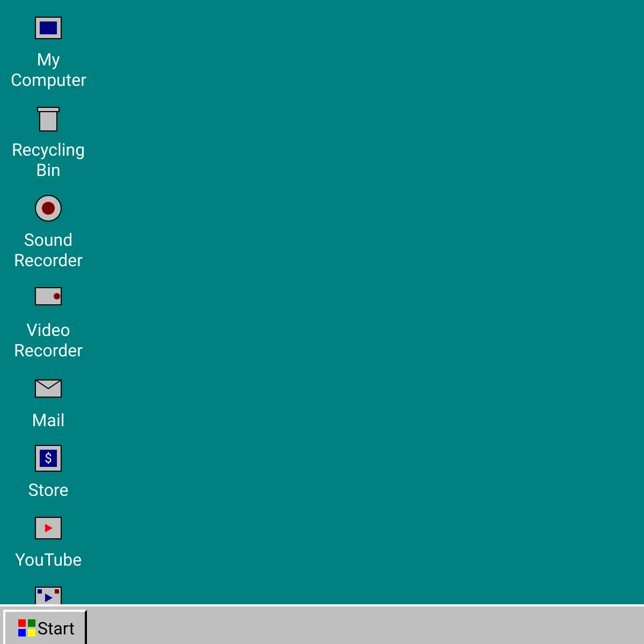Open the Store dollar-sign icon

click(x=48, y=458)
